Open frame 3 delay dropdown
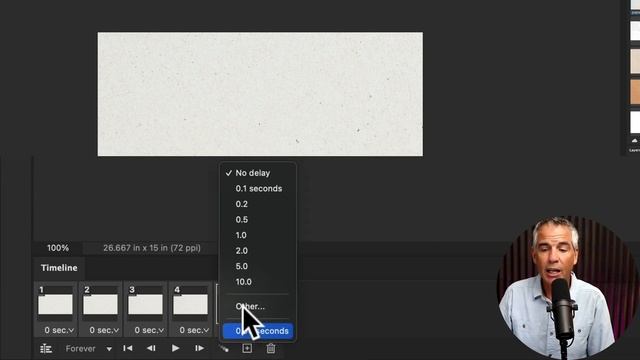Screen dimensions: 640x360 tap(149, 330)
